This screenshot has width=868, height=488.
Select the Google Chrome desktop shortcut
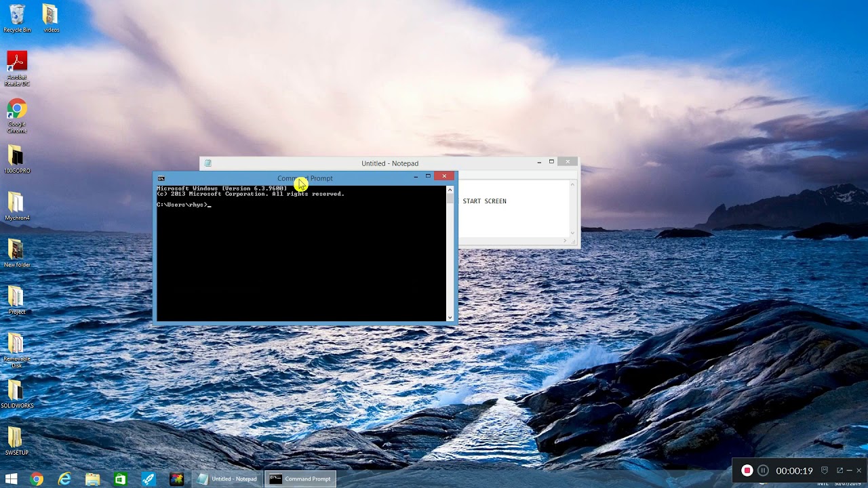click(17, 116)
